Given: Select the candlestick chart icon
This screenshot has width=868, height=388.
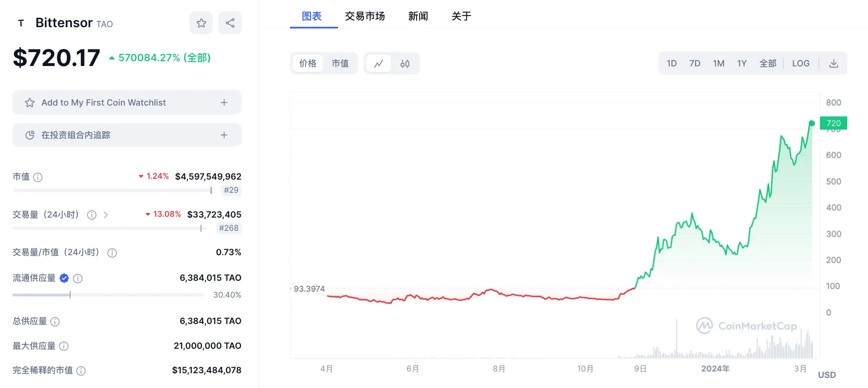Looking at the screenshot, I should click(404, 63).
